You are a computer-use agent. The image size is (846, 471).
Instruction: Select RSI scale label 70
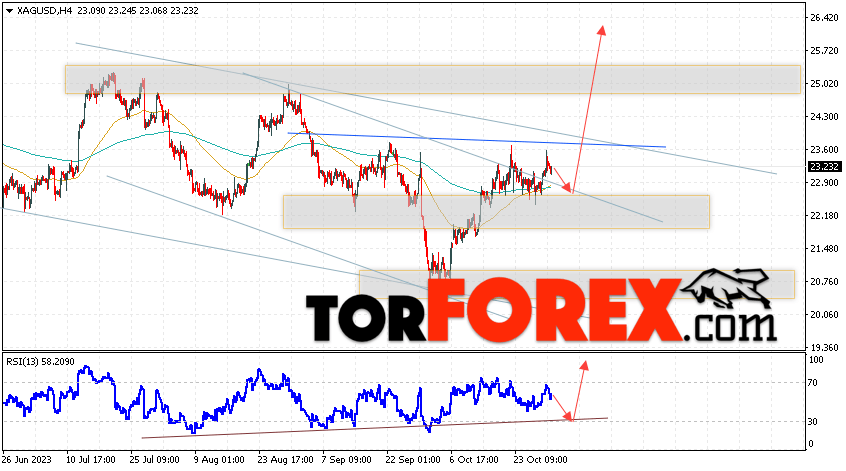coord(814,383)
